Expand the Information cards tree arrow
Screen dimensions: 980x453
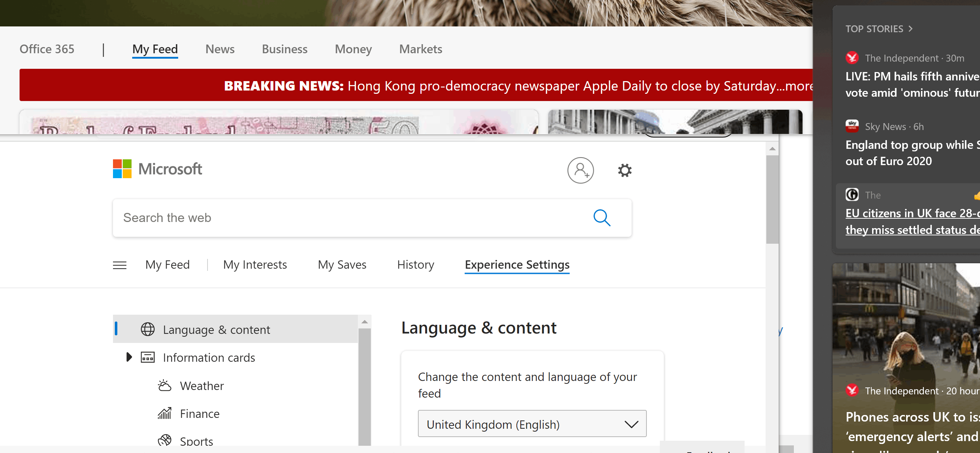click(x=129, y=357)
